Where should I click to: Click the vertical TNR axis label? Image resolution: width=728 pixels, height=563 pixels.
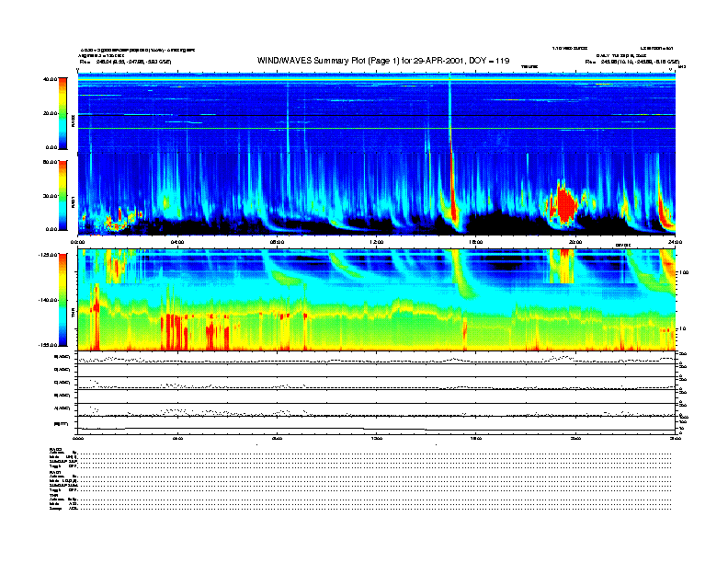[73, 315]
